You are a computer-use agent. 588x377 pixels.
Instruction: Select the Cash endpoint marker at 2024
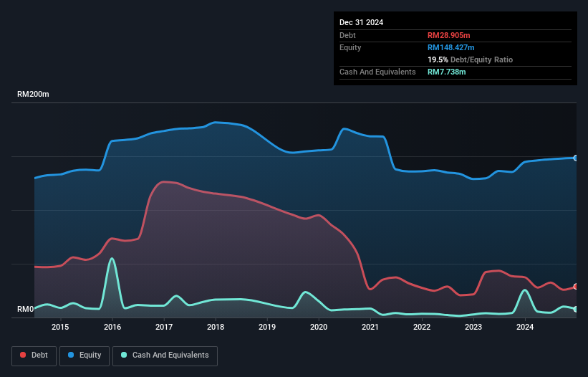pyautogui.click(x=576, y=309)
